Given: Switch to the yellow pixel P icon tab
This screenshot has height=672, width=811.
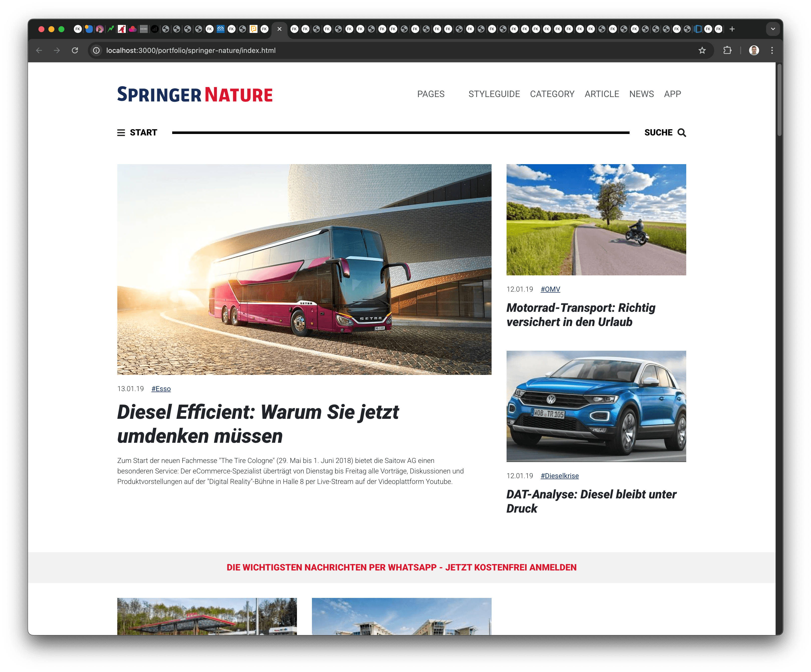Looking at the screenshot, I should point(253,29).
